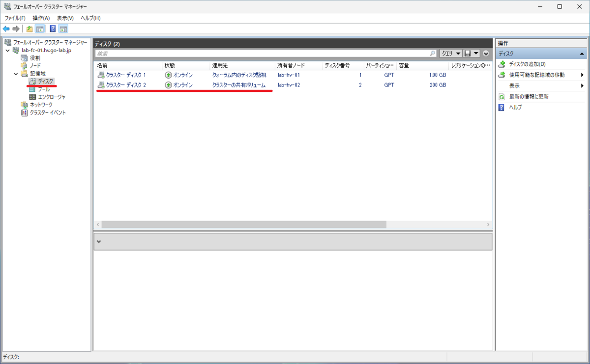This screenshot has width=590, height=364.
Task: Open the save query dropdown arrow
Action: (476, 54)
